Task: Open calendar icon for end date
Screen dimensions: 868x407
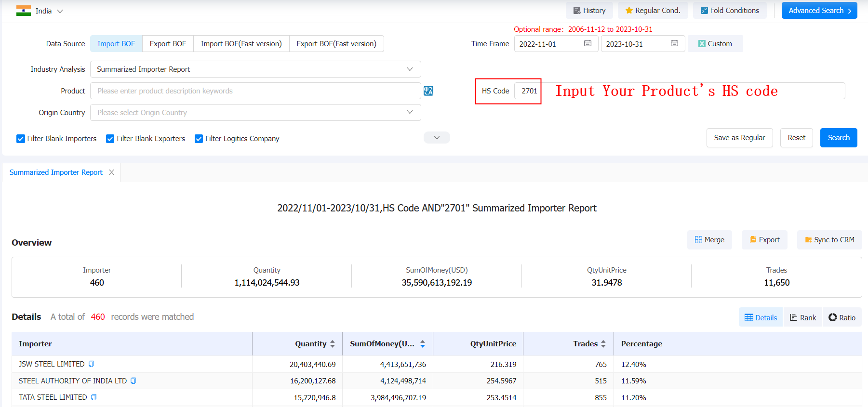Action: coord(674,44)
